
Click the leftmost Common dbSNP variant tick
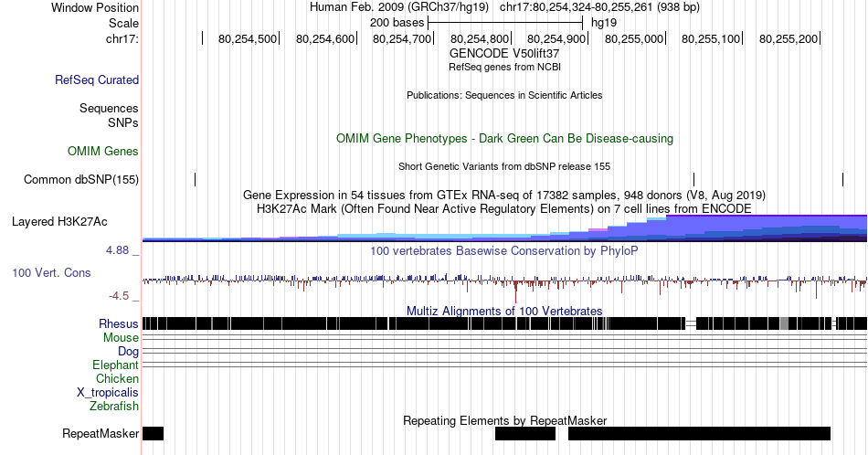click(x=196, y=179)
